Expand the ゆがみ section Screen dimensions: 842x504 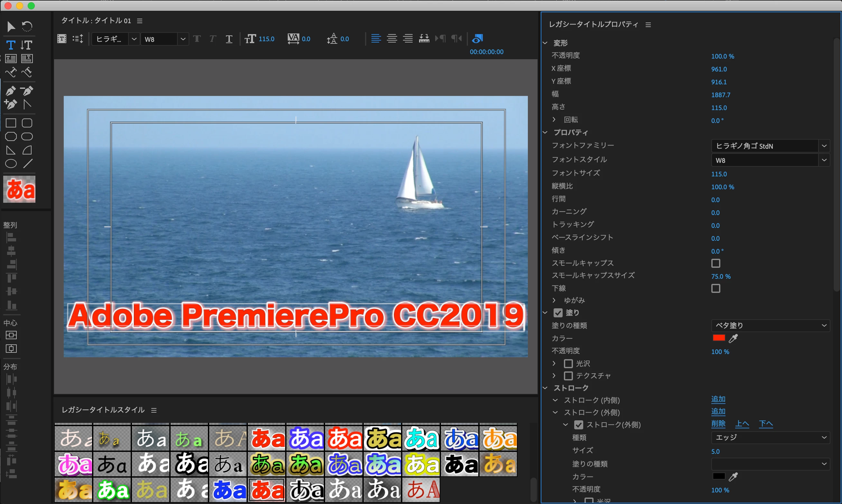pyautogui.click(x=554, y=300)
